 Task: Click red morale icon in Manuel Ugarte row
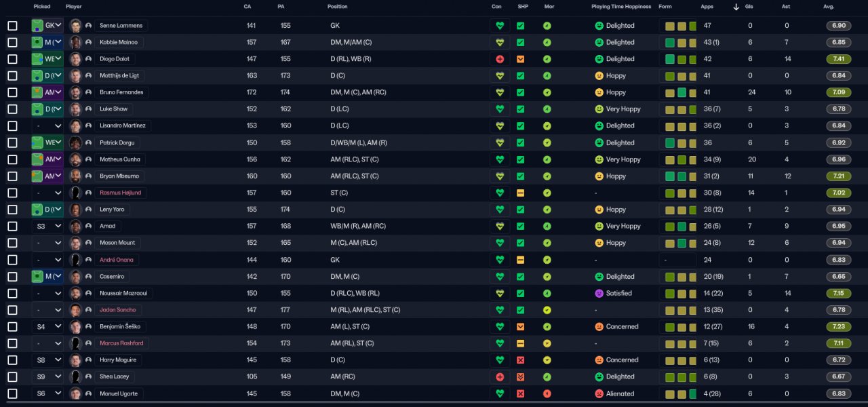pyautogui.click(x=547, y=393)
